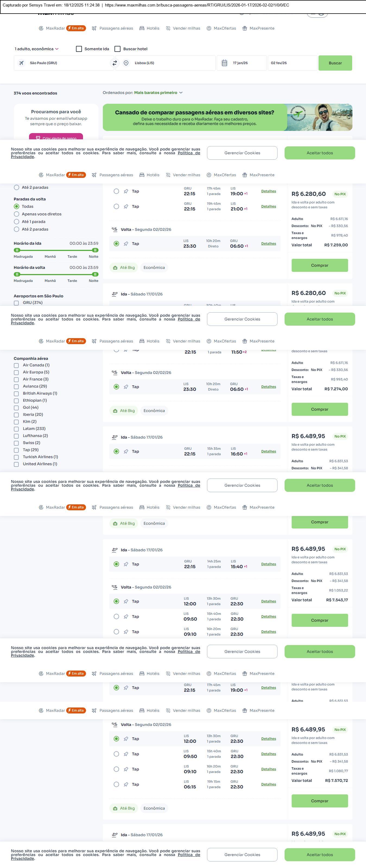Open Detalhes for the flight arriving 21:00

pos(268,207)
